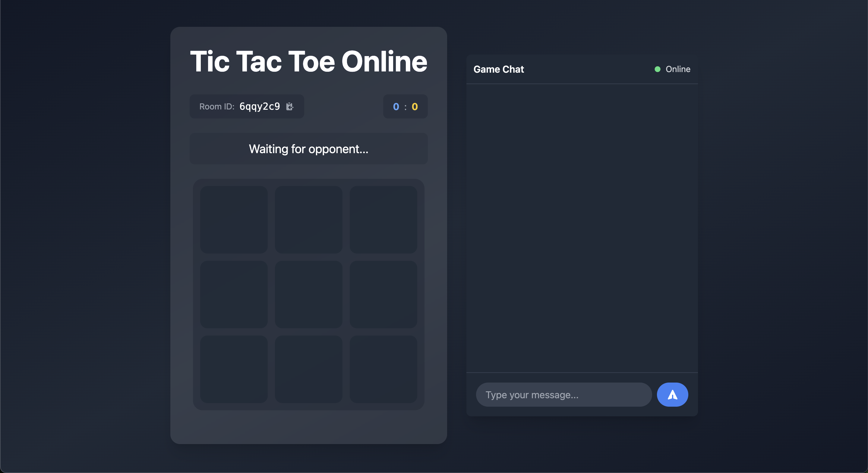
Task: Send a chat message with the arrow icon
Action: pyautogui.click(x=672, y=395)
